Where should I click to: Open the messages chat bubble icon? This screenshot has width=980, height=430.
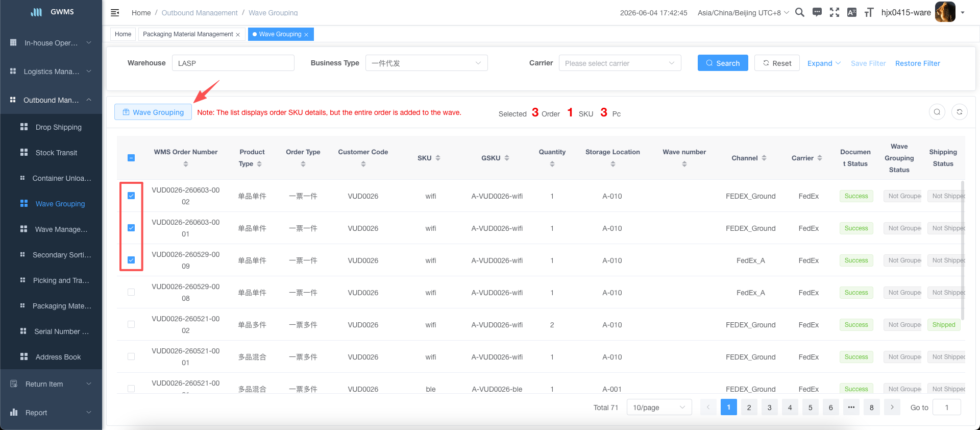817,12
